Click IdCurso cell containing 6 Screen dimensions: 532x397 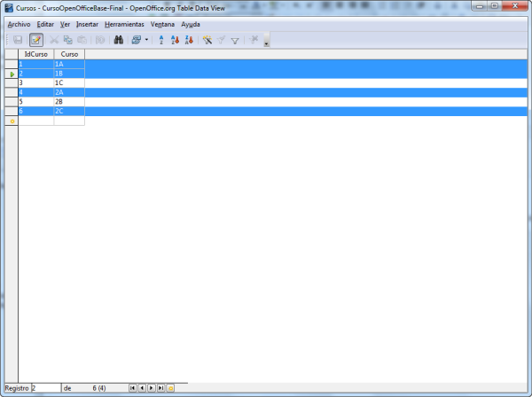pos(36,111)
